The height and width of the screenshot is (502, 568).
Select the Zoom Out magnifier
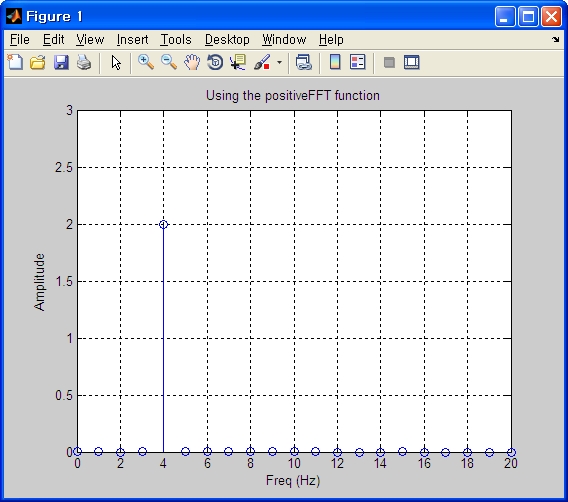[169, 62]
